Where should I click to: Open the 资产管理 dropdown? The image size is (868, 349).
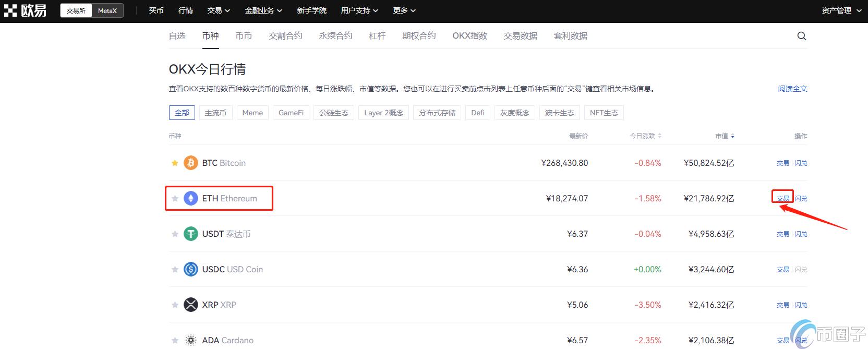[x=841, y=10]
